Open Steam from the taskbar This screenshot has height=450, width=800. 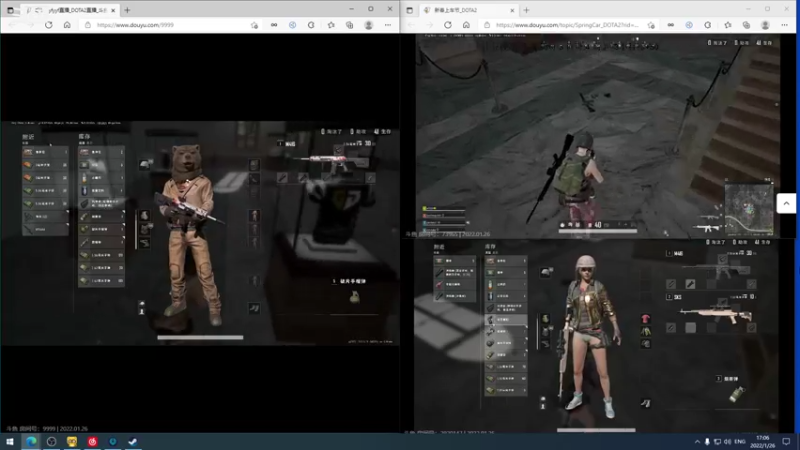pyautogui.click(x=133, y=441)
